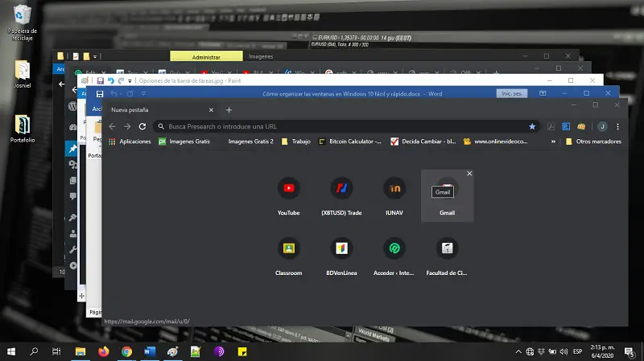Screen dimensions: 644x361
Task: Open the Decida Cambiar bookmark
Action: click(423, 142)
